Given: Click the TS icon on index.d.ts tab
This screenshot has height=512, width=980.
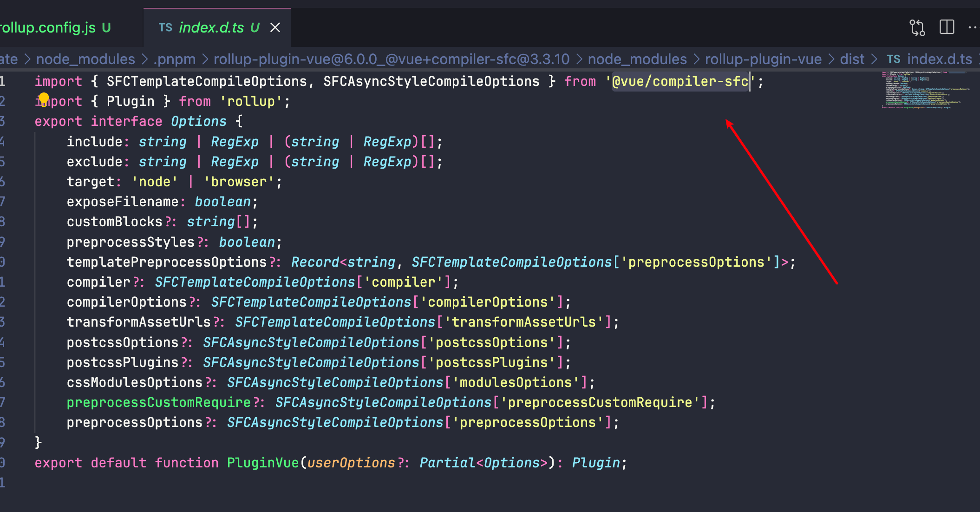Looking at the screenshot, I should point(165,27).
